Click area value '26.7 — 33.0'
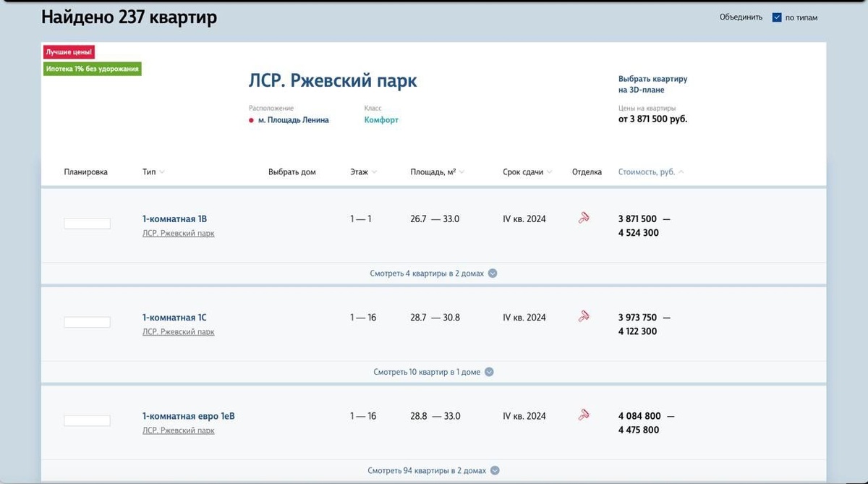Image resolution: width=868 pixels, height=484 pixels. pyautogui.click(x=435, y=218)
